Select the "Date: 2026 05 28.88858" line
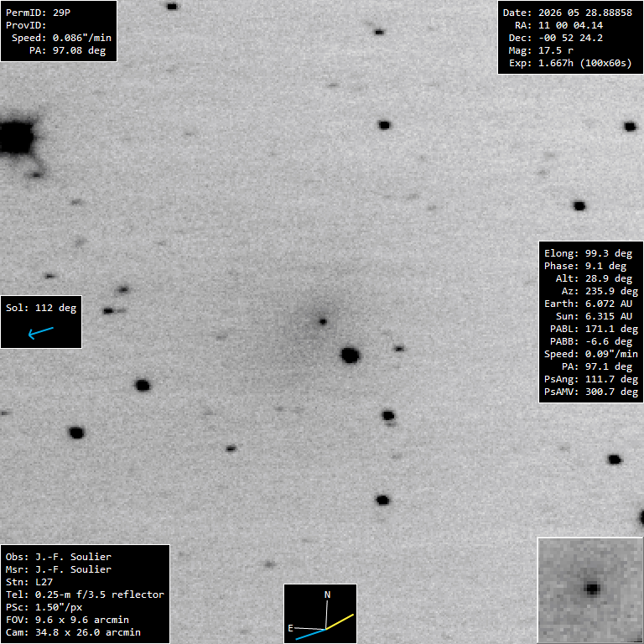The height and width of the screenshot is (644, 644). [x=568, y=13]
